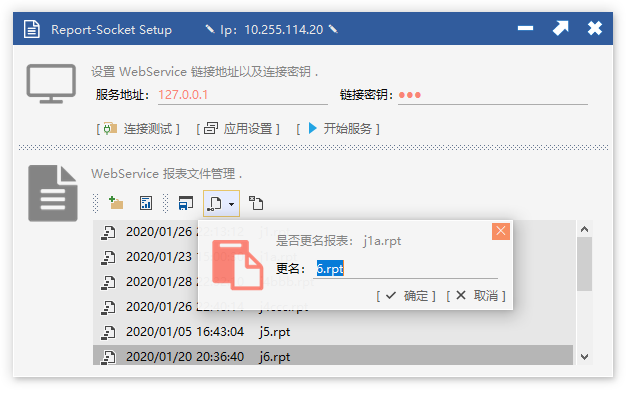Click the 服务地址 field showing 127.0.0.1

pyautogui.click(x=242, y=95)
